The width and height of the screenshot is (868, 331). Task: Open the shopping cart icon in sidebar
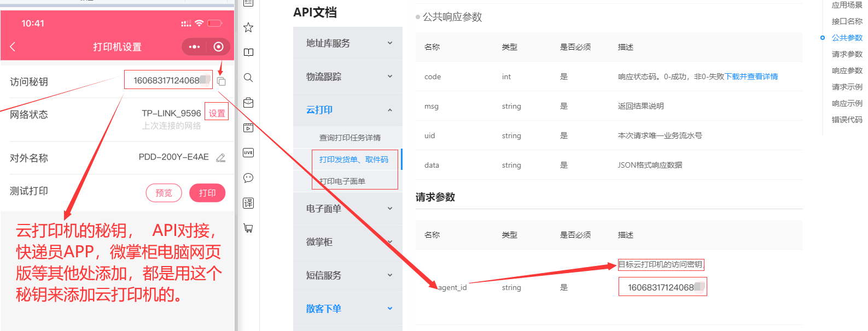[x=248, y=228]
